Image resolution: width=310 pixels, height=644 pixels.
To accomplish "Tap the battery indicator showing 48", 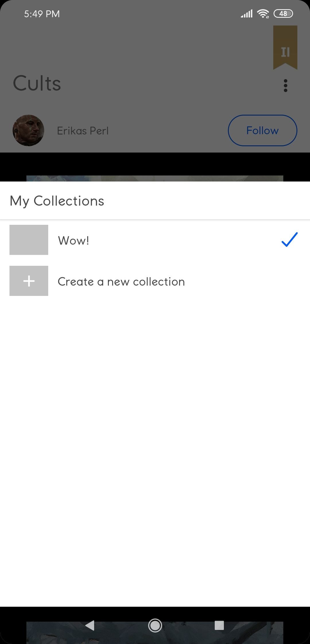I will (283, 13).
